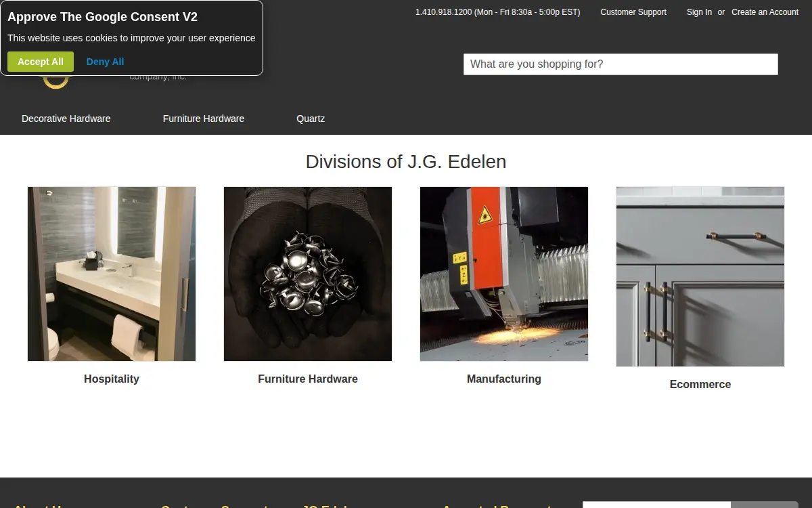
Task: Click the gray cabinet Ecommerce image
Action: (700, 276)
